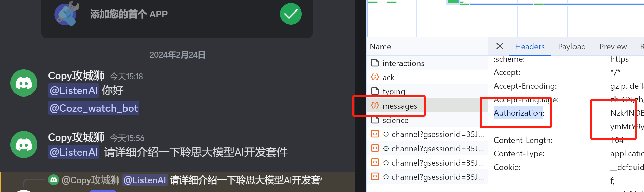Click the icon of the first channel?gsessionid request
Screen dimensions: 644x192
375,134
